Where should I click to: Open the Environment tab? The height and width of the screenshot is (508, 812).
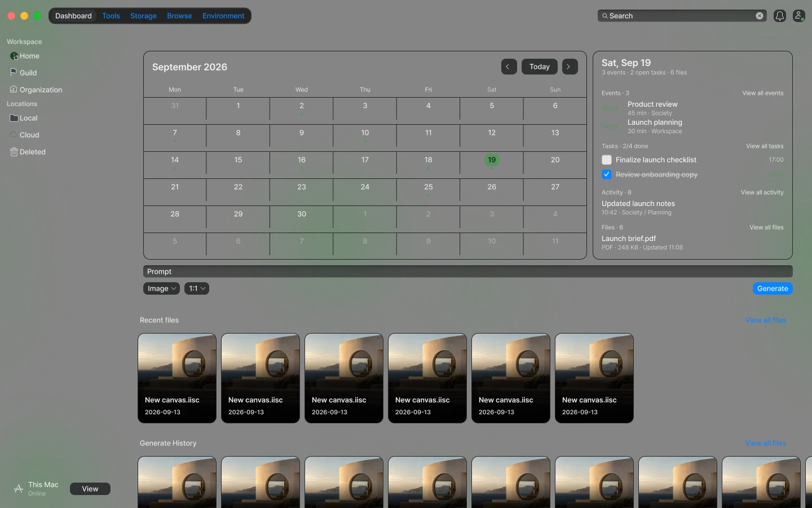[x=223, y=16]
